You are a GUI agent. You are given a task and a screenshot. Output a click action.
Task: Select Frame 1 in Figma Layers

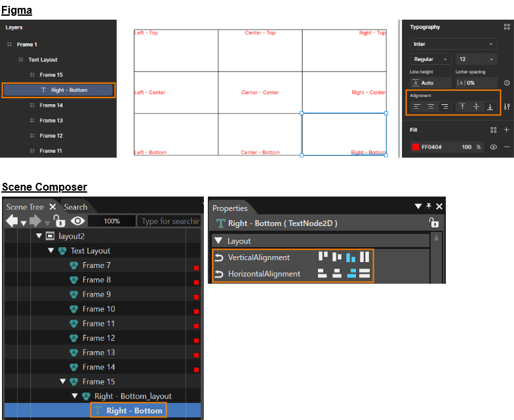(27, 45)
